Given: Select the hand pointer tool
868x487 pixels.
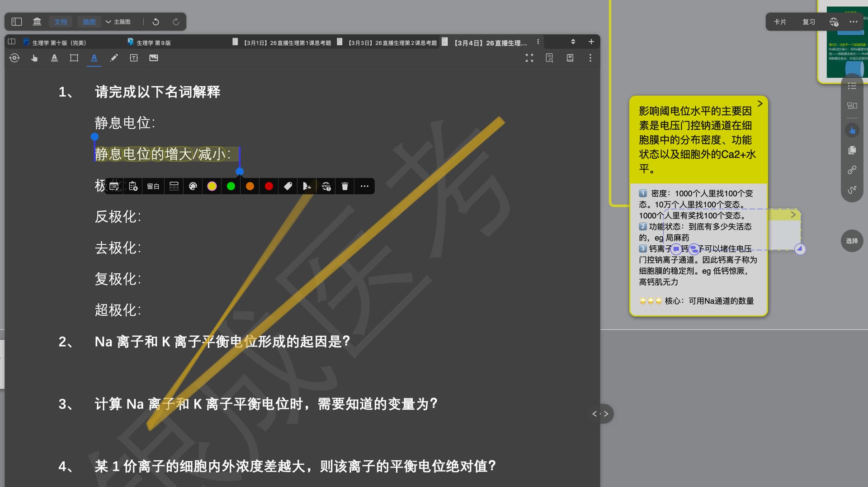Looking at the screenshot, I should click(x=34, y=58).
